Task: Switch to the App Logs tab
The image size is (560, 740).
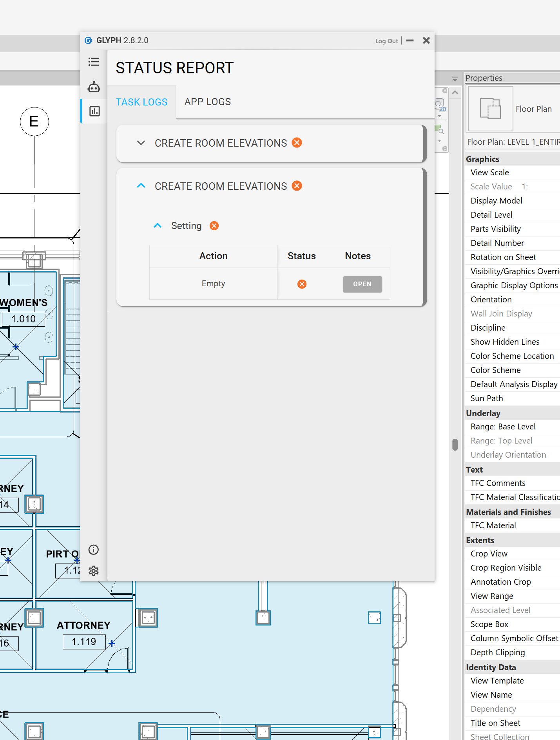Action: point(207,102)
